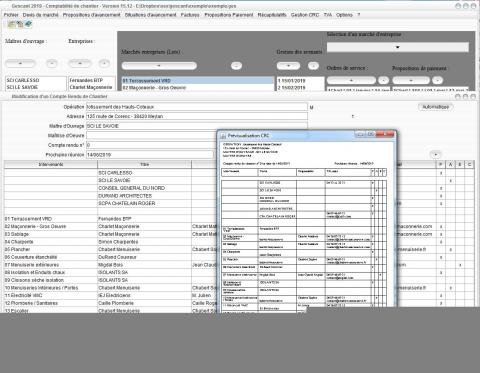Screen dimensions: 480x373
Task: Open the Propositions Paiement menu
Action: pos(229,15)
